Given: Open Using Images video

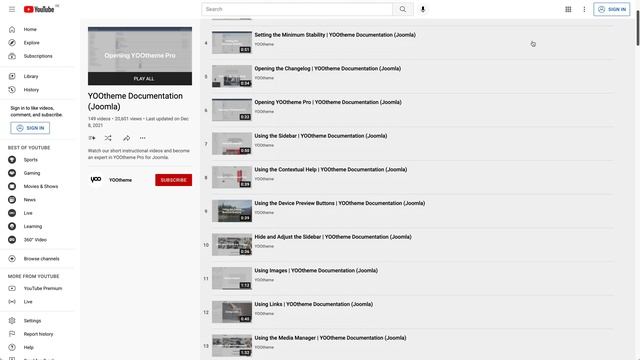Looking at the screenshot, I should 316,270.
